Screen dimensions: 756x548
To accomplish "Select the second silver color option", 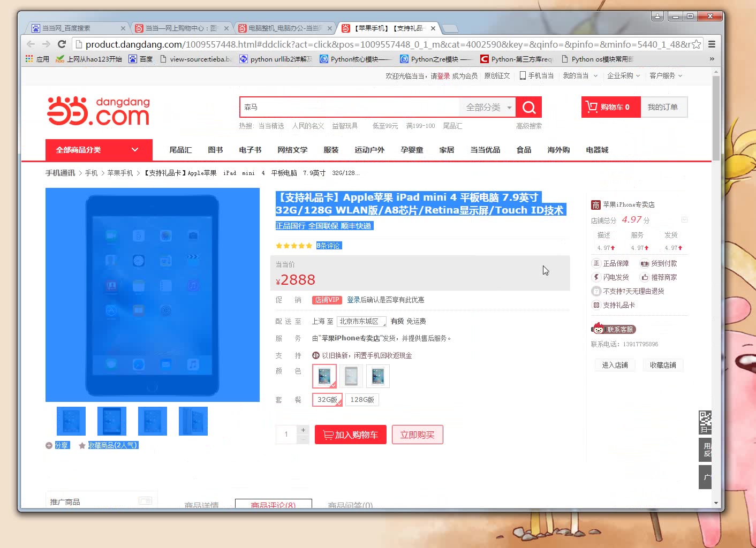I will coord(351,376).
